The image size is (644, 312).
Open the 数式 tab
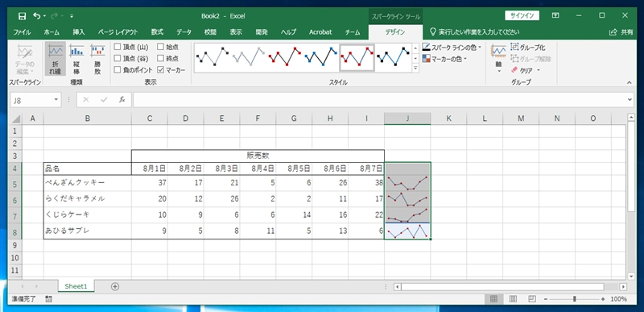(157, 32)
